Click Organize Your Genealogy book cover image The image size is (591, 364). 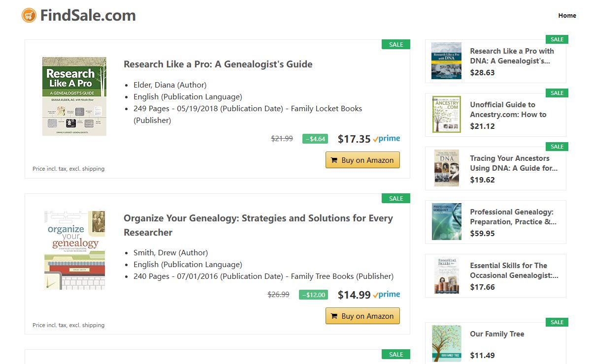pyautogui.click(x=74, y=250)
